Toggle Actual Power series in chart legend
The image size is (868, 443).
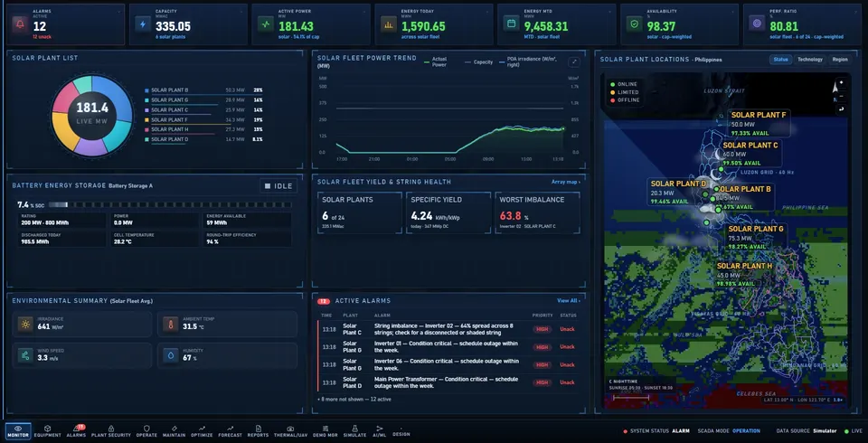(x=436, y=62)
